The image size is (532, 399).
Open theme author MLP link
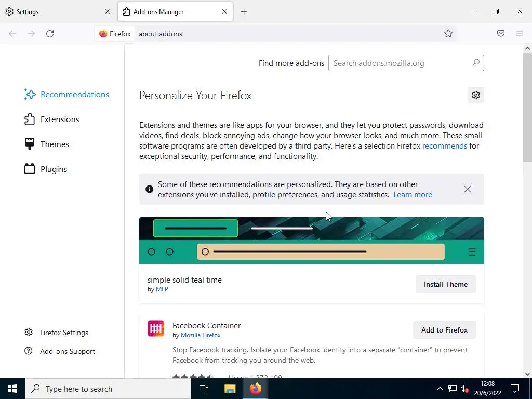[x=162, y=289]
